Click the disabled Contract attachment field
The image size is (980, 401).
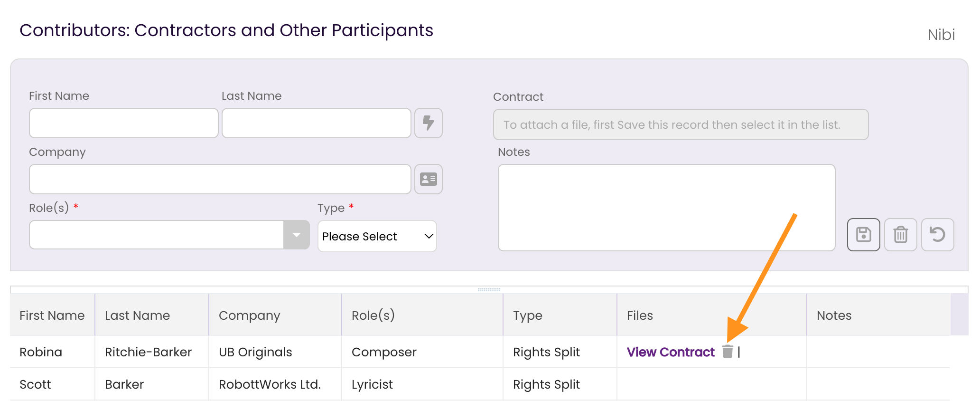click(x=681, y=124)
